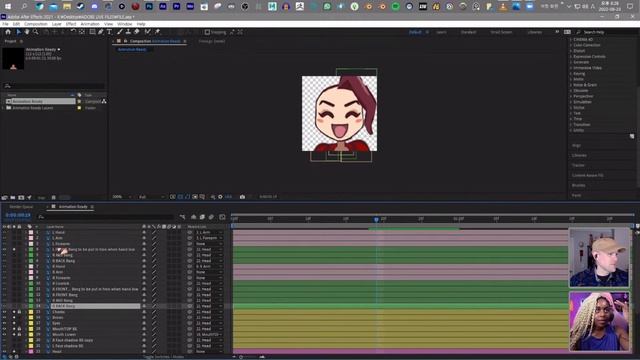Unlock the Cheeks layer lock
Viewport: 640px width, 360px height.
(x=19, y=312)
